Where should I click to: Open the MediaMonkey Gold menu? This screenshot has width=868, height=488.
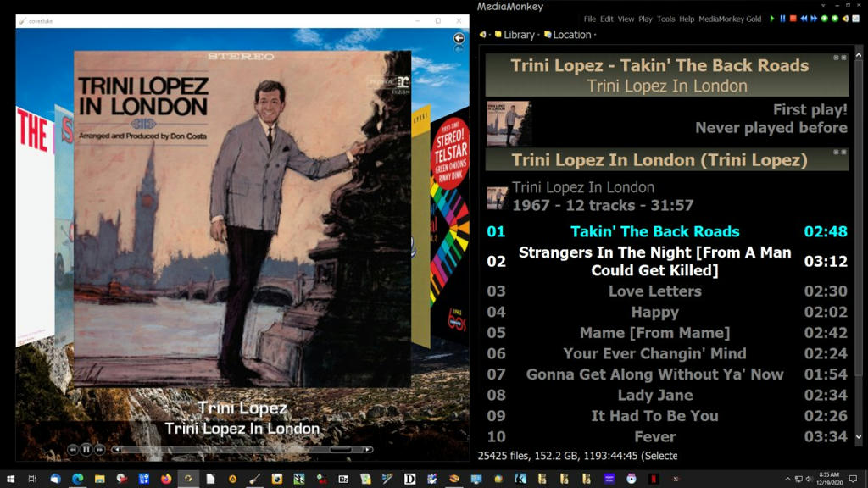pos(730,19)
